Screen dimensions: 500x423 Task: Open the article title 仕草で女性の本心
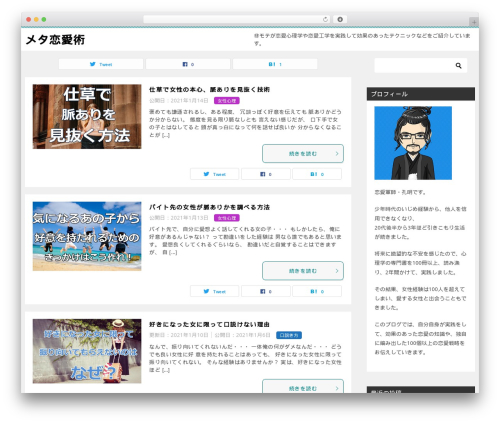(209, 89)
